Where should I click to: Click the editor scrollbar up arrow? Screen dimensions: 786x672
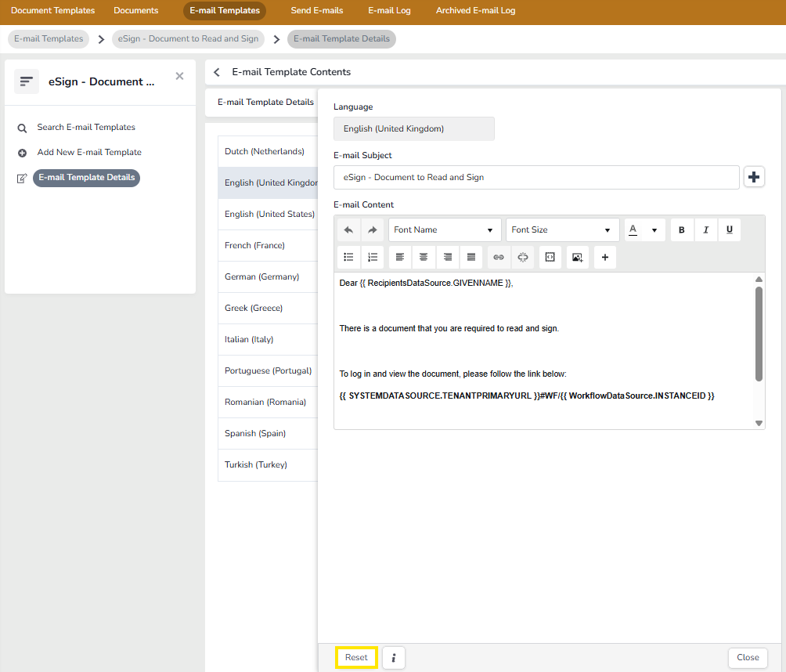[759, 280]
